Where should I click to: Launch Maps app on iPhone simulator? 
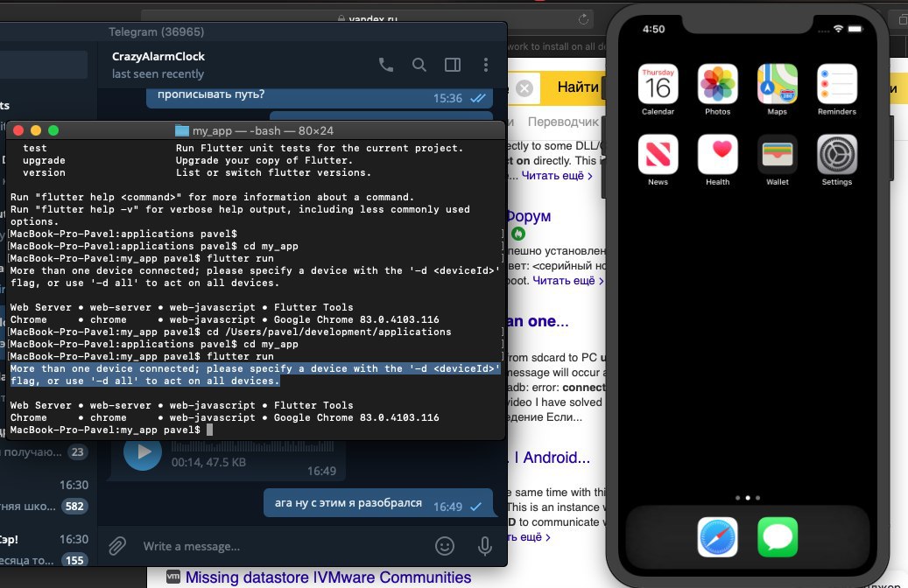[x=778, y=84]
